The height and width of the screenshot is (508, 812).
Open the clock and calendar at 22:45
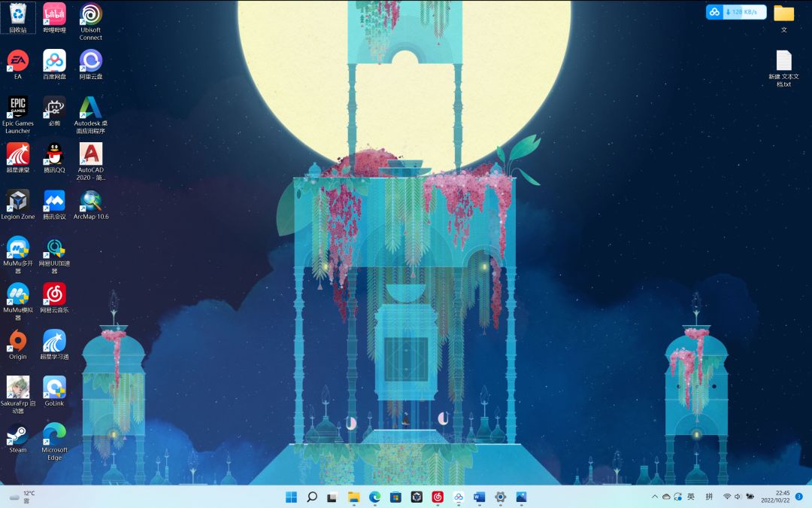click(x=775, y=497)
